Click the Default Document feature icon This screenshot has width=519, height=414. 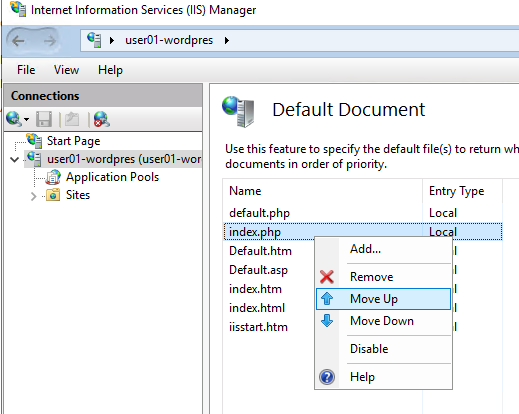click(x=238, y=112)
